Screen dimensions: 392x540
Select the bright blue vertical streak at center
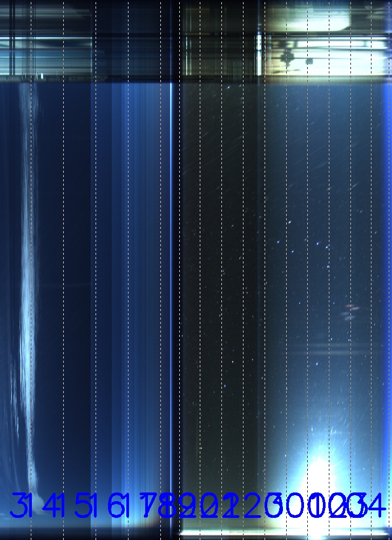pos(172,270)
